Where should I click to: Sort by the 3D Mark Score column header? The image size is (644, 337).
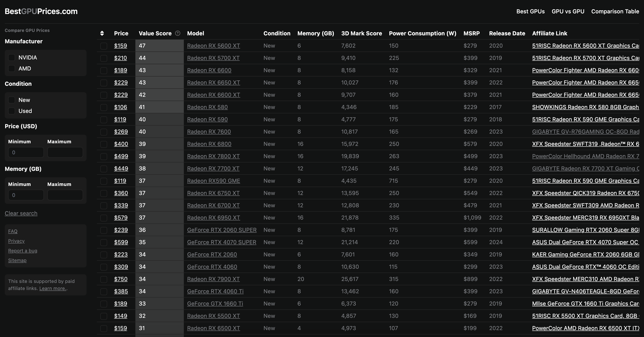click(x=362, y=33)
